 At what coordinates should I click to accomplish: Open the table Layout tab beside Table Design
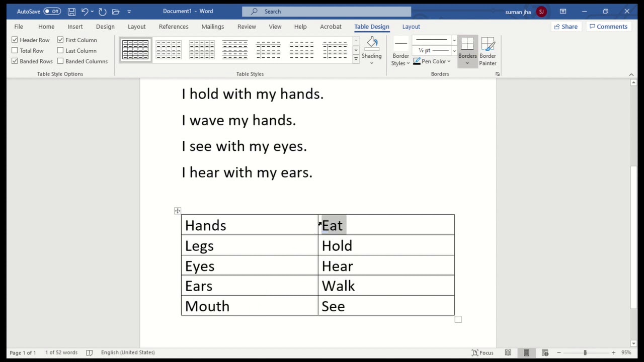tap(411, 27)
